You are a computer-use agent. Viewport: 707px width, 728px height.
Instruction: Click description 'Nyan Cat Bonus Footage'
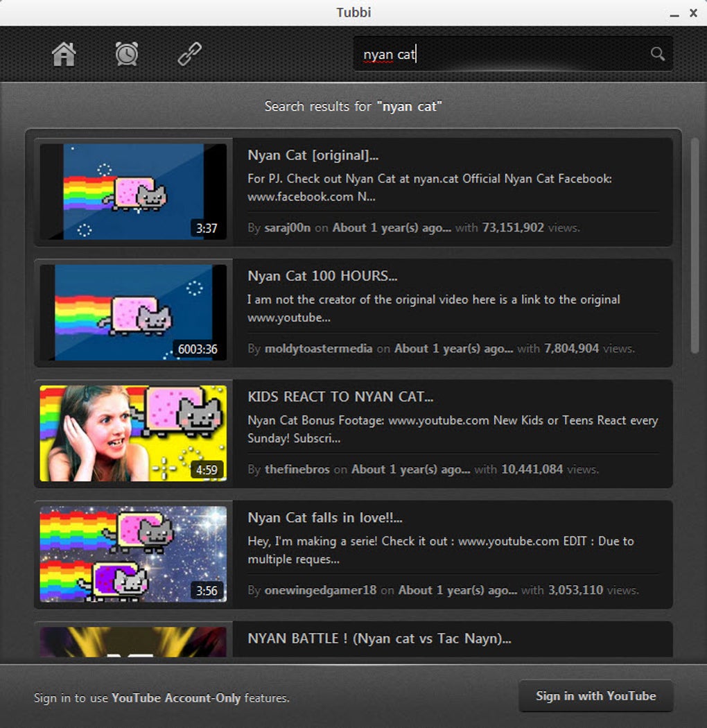click(x=453, y=429)
